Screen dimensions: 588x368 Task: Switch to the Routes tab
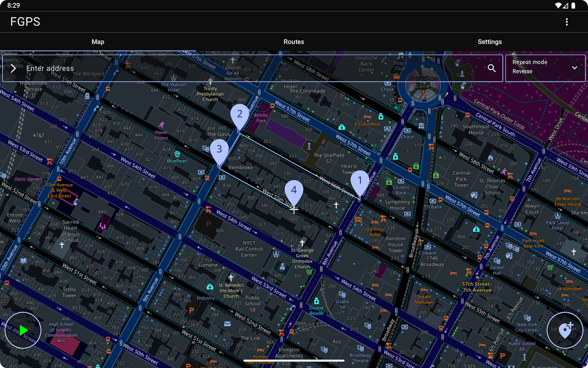(x=294, y=42)
